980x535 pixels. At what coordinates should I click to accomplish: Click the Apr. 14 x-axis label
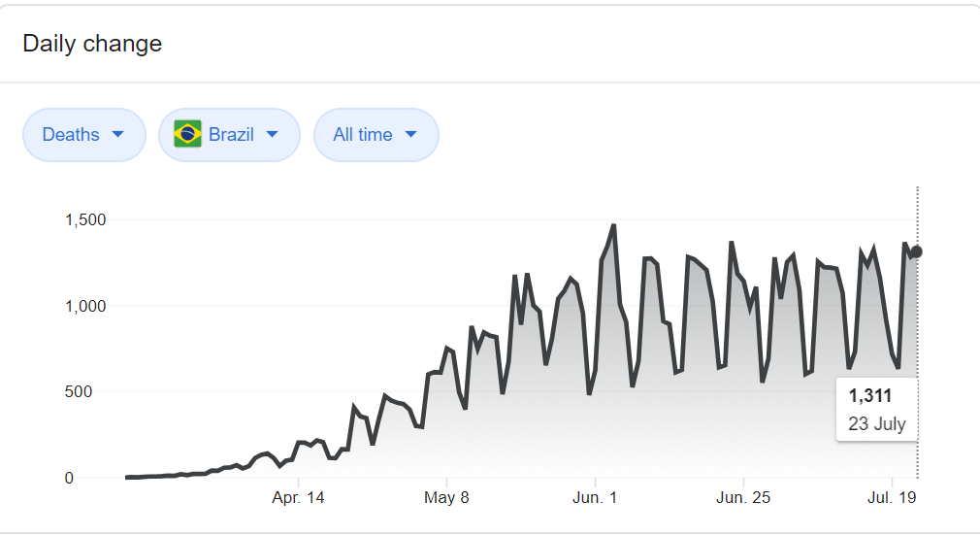pyautogui.click(x=299, y=498)
